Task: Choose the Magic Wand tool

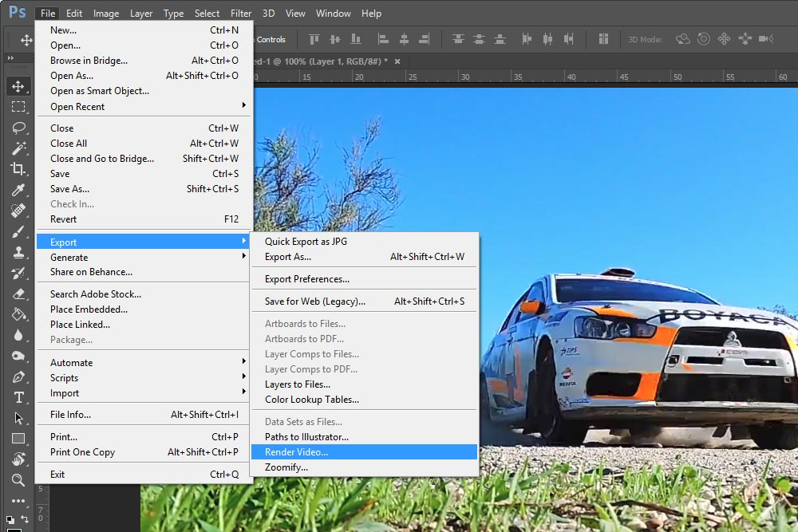Action: click(x=18, y=148)
